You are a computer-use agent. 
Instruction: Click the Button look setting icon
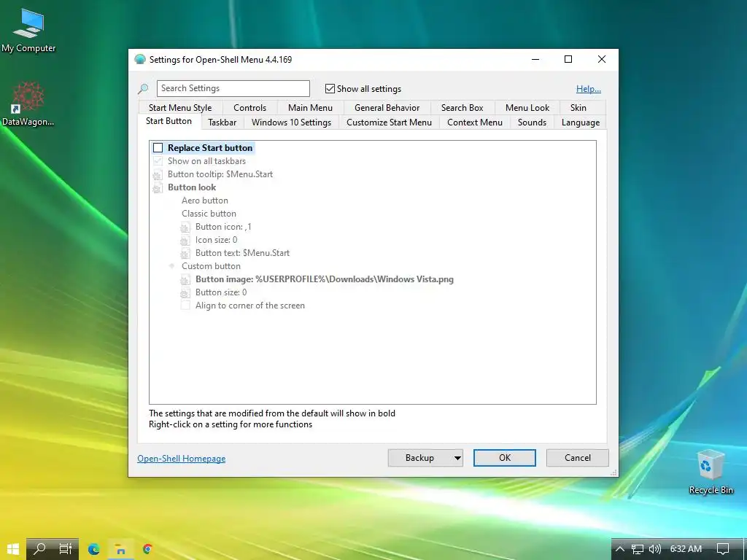click(x=158, y=187)
